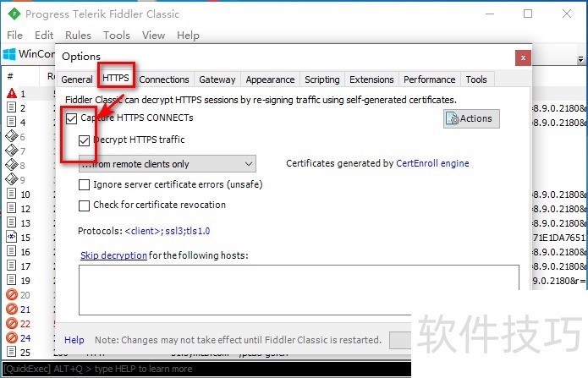Enable Ignore server certificate errors checkbox

84,185
